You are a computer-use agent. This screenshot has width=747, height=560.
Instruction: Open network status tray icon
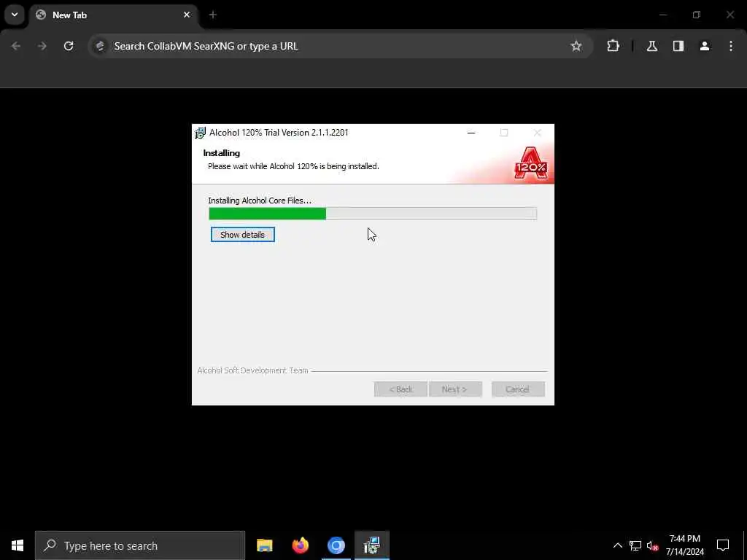tap(635, 545)
